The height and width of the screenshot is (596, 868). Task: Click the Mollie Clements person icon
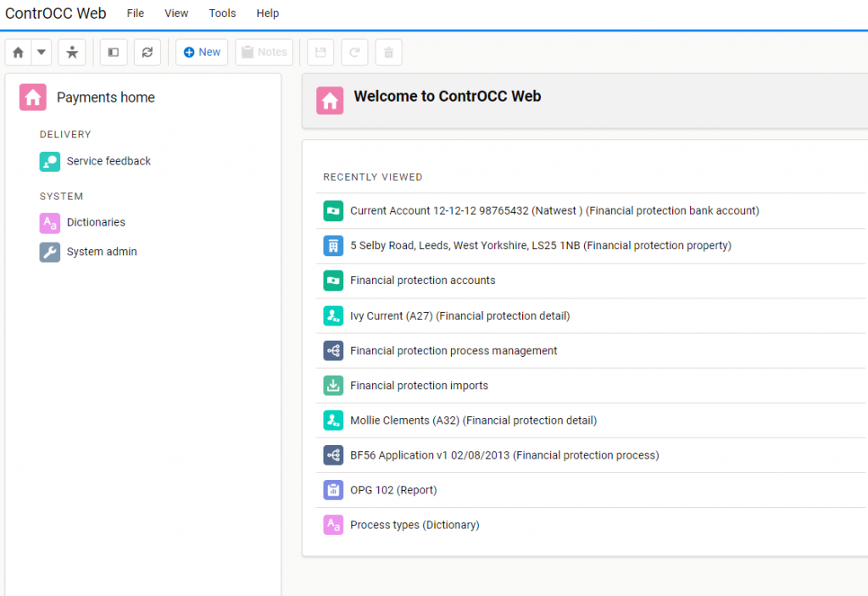(333, 421)
